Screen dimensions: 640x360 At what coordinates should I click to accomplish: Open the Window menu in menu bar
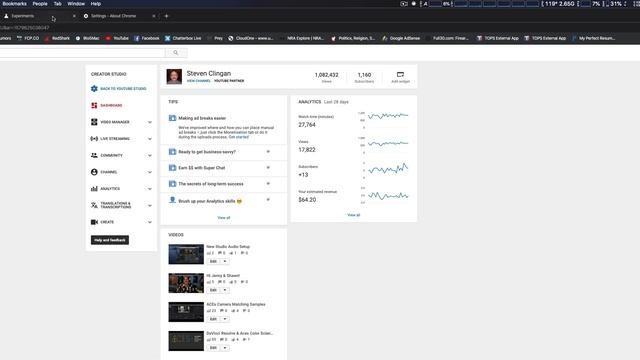click(x=76, y=4)
